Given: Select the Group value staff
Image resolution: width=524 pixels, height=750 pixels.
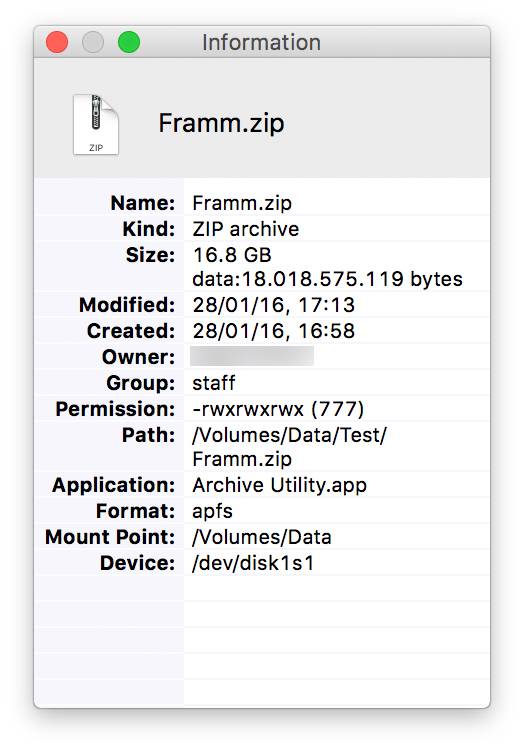Looking at the screenshot, I should coord(214,383).
